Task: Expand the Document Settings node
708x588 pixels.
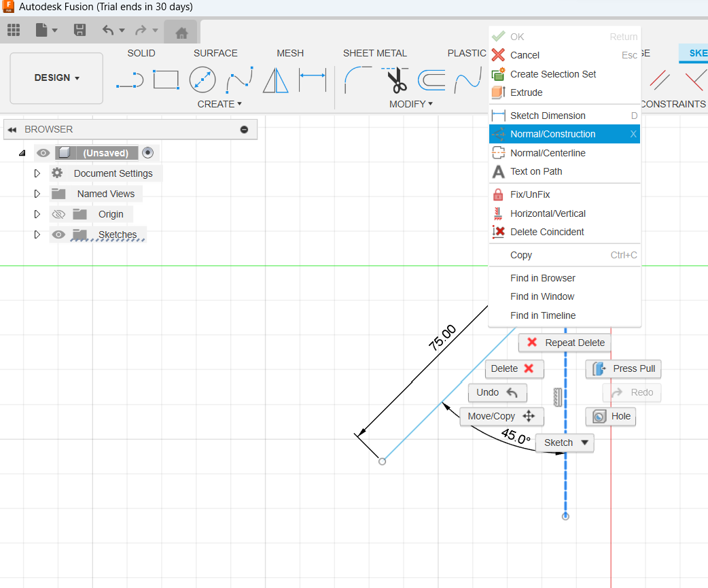Action: coord(37,173)
